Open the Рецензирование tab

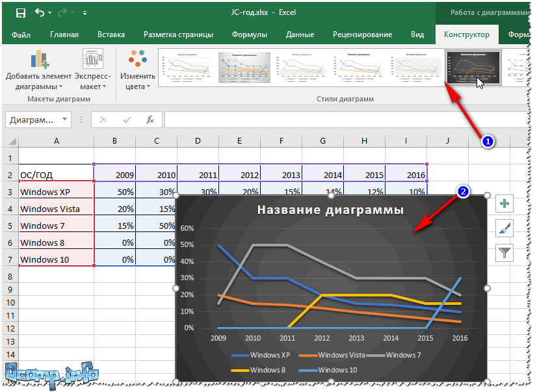coord(362,34)
